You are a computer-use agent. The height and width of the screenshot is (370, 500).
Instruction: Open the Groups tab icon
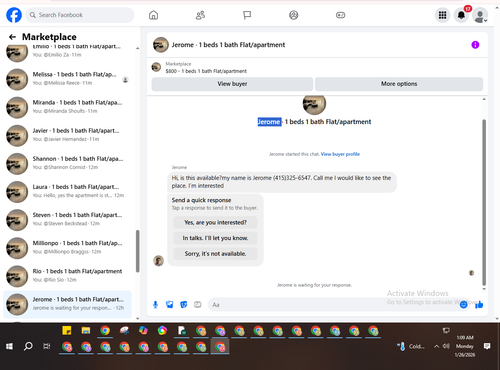click(294, 15)
